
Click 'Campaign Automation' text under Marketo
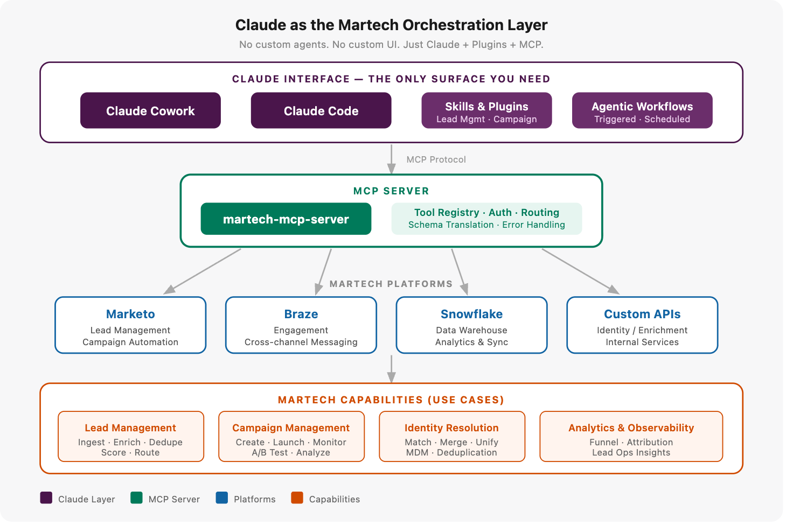130,342
